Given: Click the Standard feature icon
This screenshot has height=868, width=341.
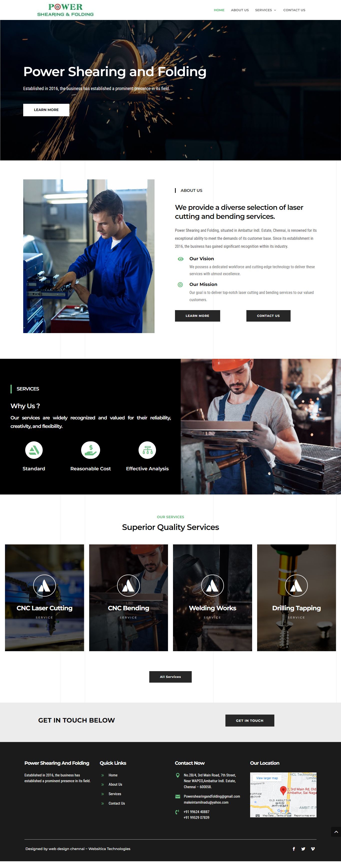Looking at the screenshot, I should tap(34, 450).
